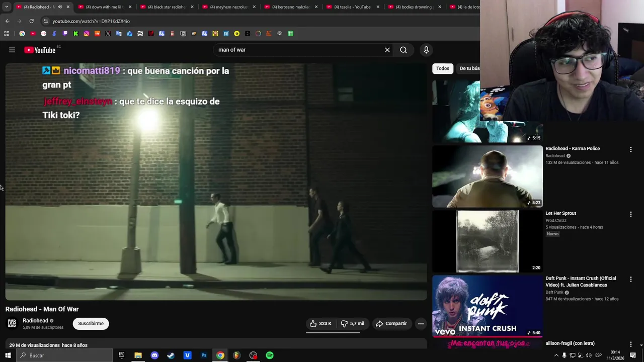Open File Explorer from the taskbar
644x362 pixels.
tap(138, 355)
